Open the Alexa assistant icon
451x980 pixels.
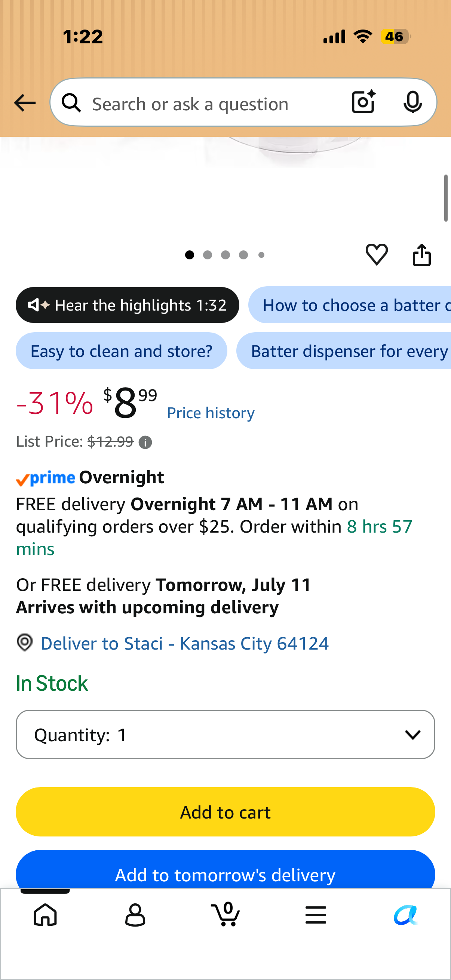[x=406, y=915]
